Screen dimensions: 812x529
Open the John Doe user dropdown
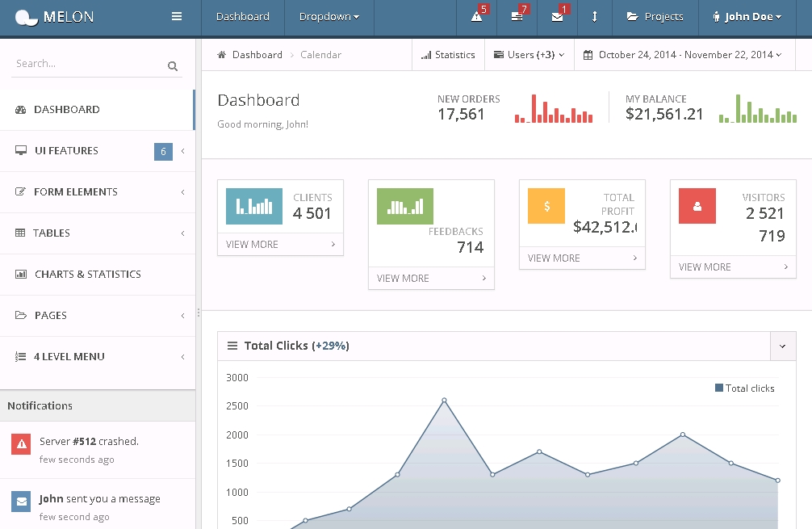click(x=747, y=17)
